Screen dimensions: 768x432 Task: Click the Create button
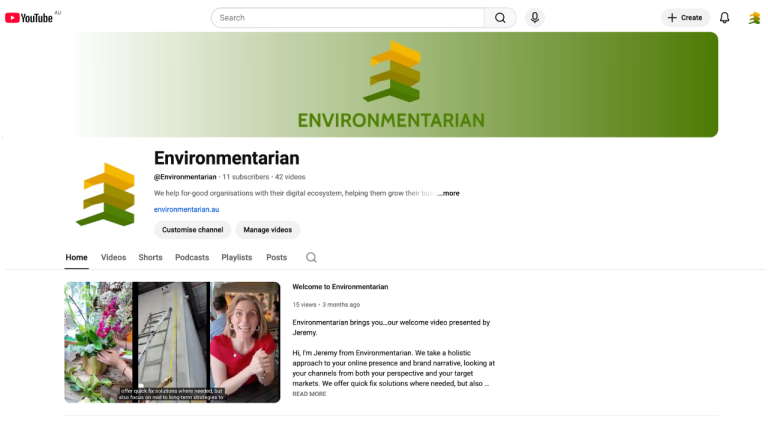pyautogui.click(x=685, y=18)
